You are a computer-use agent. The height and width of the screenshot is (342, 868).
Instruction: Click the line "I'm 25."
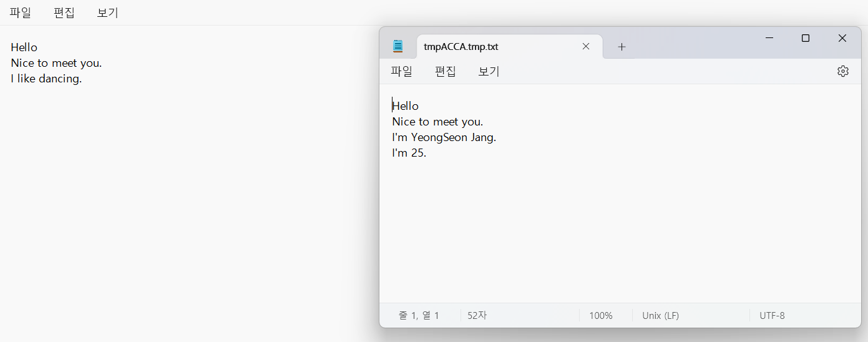click(409, 153)
